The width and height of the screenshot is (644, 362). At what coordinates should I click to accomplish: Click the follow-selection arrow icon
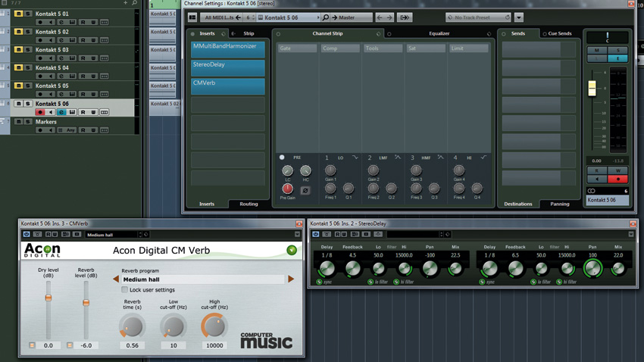[x=405, y=17]
